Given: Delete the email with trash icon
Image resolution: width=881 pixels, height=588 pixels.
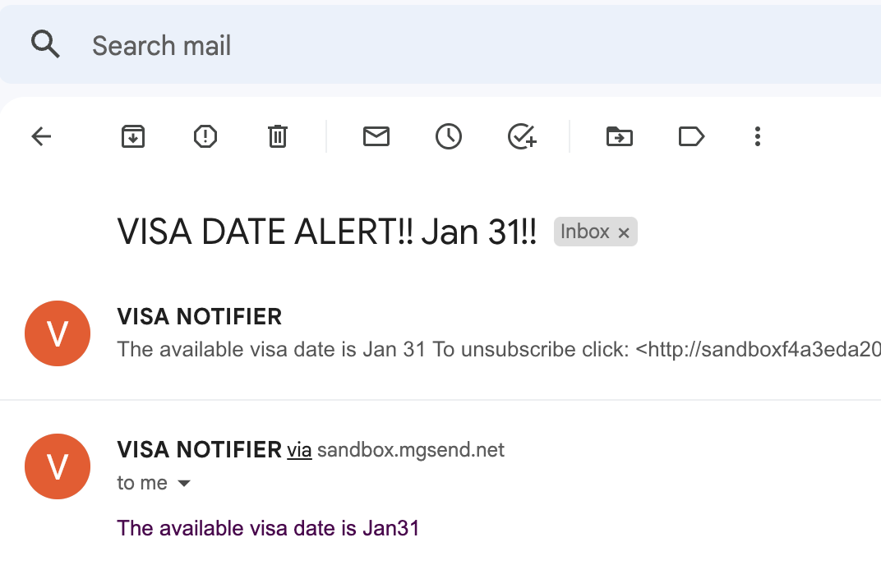Looking at the screenshot, I should coord(278,136).
